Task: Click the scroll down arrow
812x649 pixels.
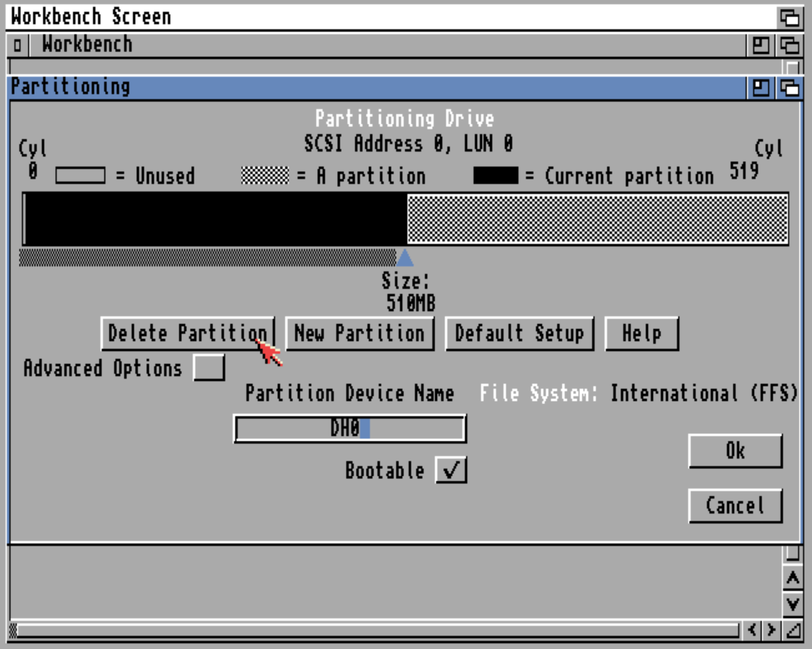Action: point(792,604)
